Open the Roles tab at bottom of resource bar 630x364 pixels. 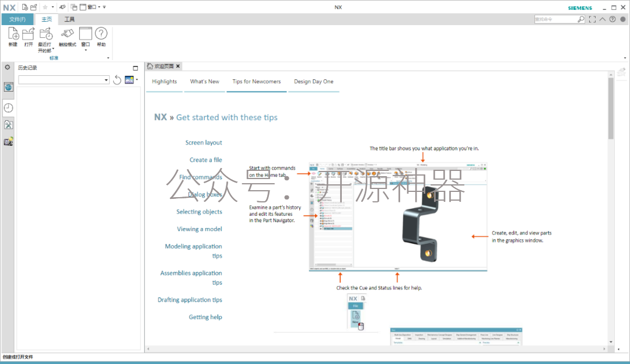point(8,142)
